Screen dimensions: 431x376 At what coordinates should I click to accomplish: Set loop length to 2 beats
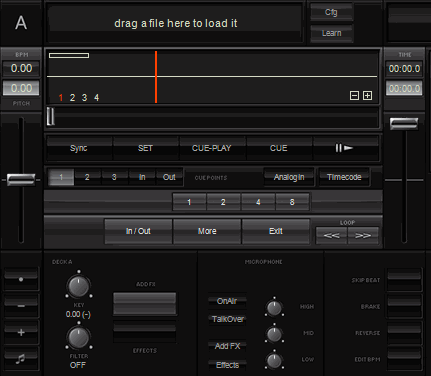[223, 202]
